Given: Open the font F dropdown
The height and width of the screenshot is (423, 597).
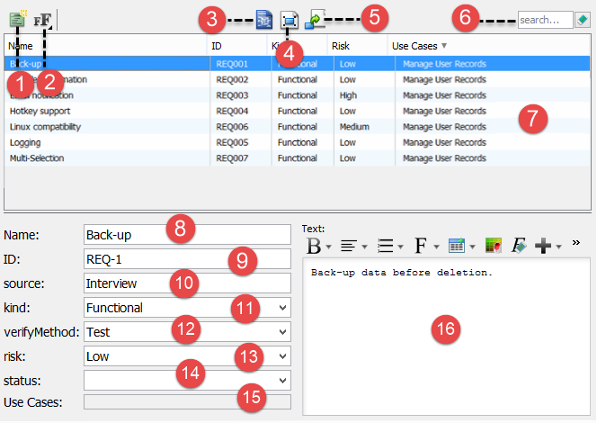Looking at the screenshot, I should [x=436, y=247].
